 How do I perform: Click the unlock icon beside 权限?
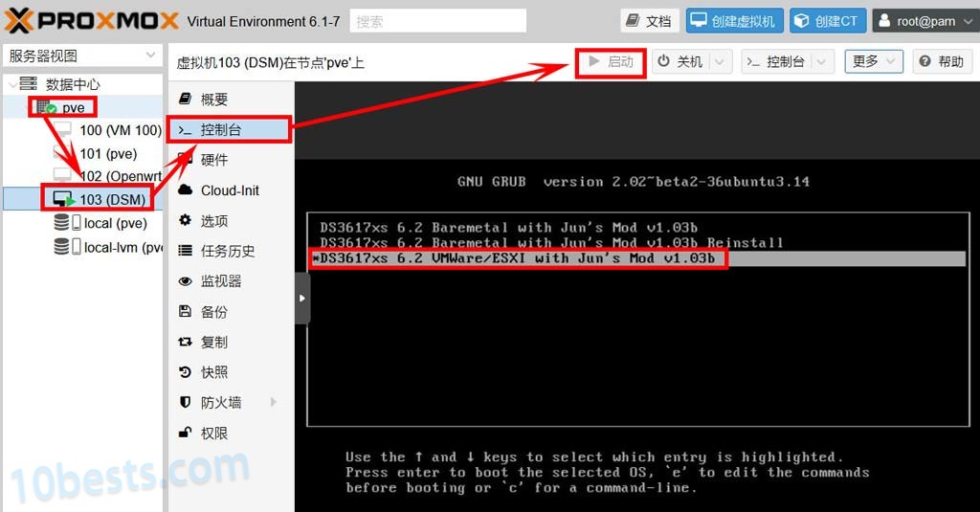[186, 434]
